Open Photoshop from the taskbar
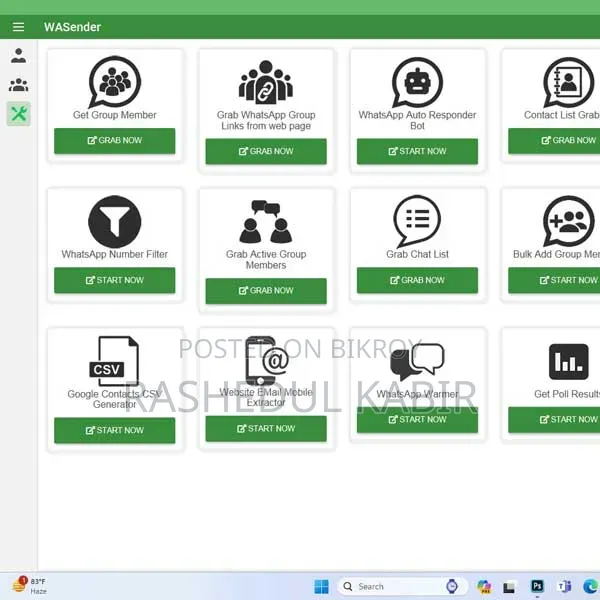This screenshot has height=600, width=600. tap(537, 586)
